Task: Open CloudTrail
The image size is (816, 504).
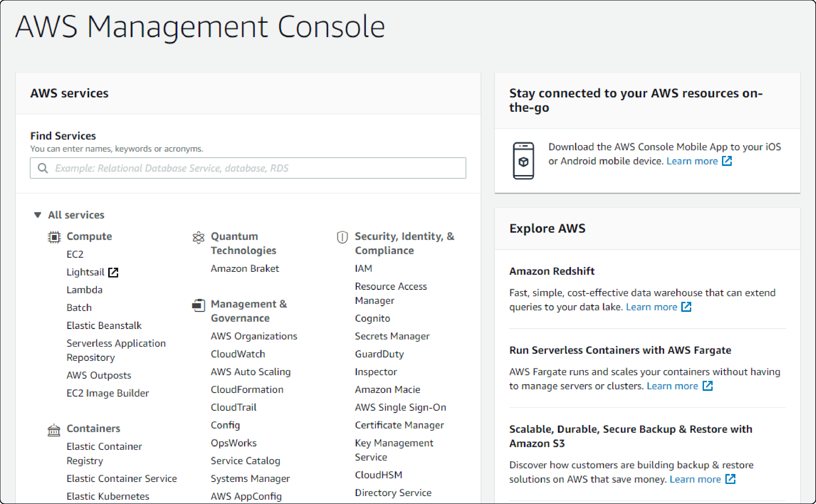Action: click(x=234, y=407)
